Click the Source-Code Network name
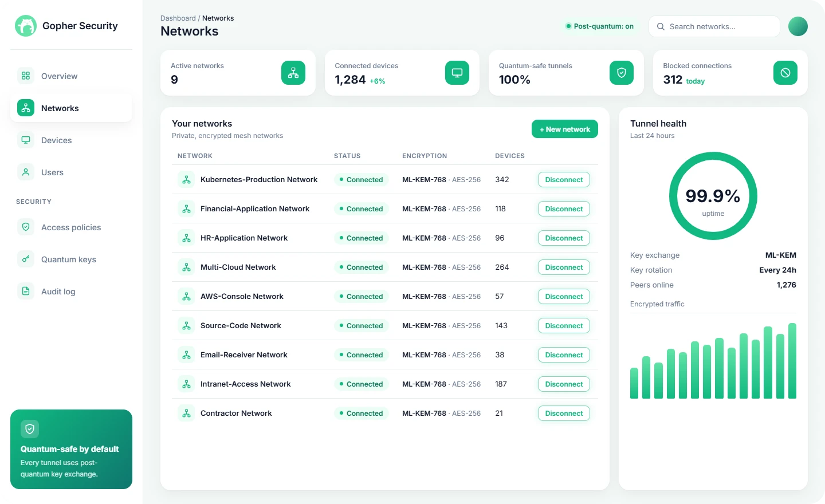 click(241, 325)
